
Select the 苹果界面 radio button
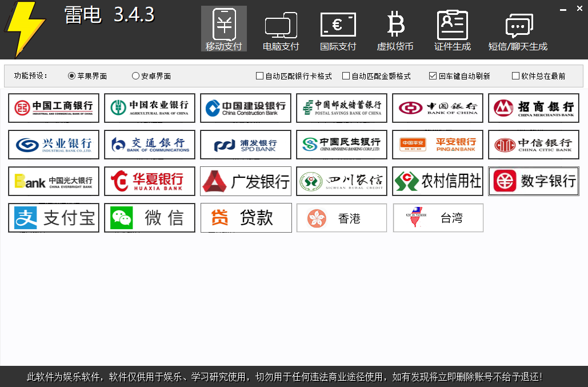coord(71,75)
